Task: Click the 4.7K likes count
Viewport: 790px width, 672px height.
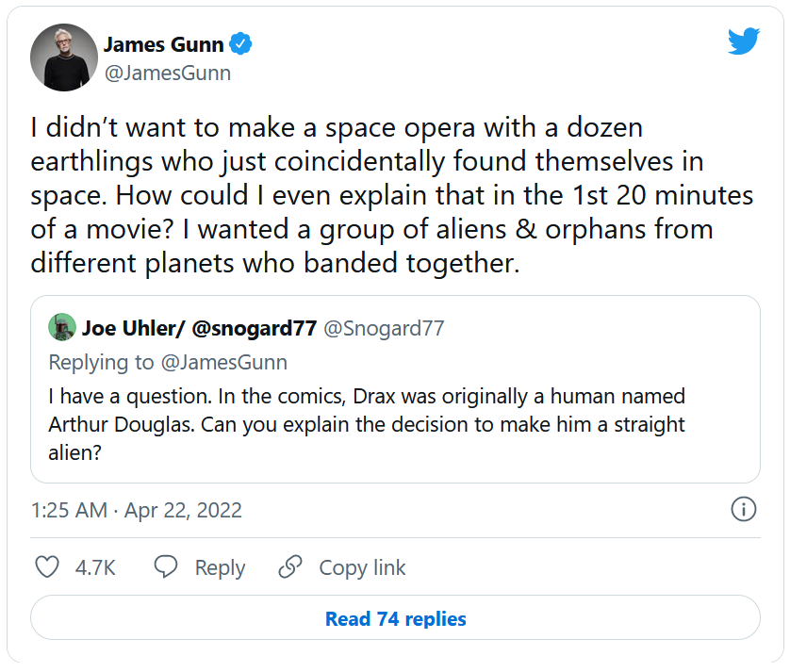Action: coord(95,568)
